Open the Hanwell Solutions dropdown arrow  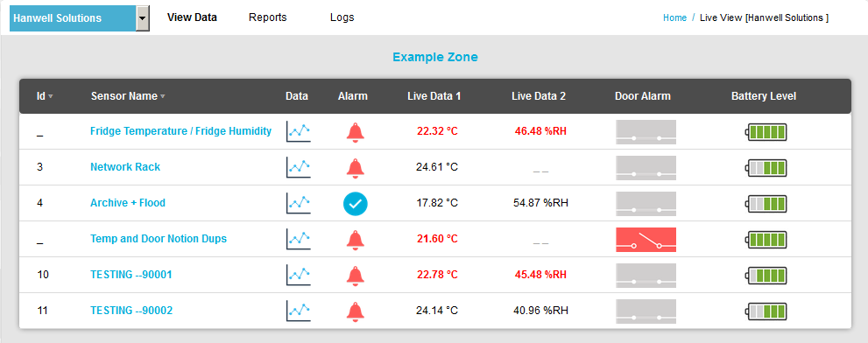[x=143, y=18]
